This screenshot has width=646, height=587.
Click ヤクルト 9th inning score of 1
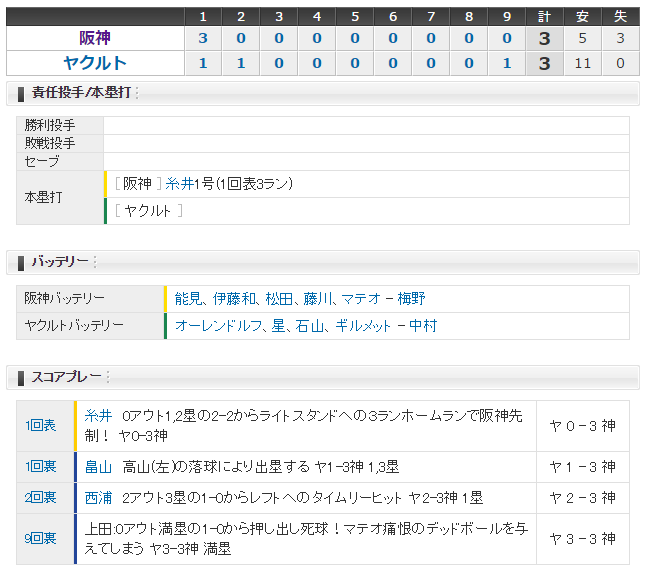507,63
